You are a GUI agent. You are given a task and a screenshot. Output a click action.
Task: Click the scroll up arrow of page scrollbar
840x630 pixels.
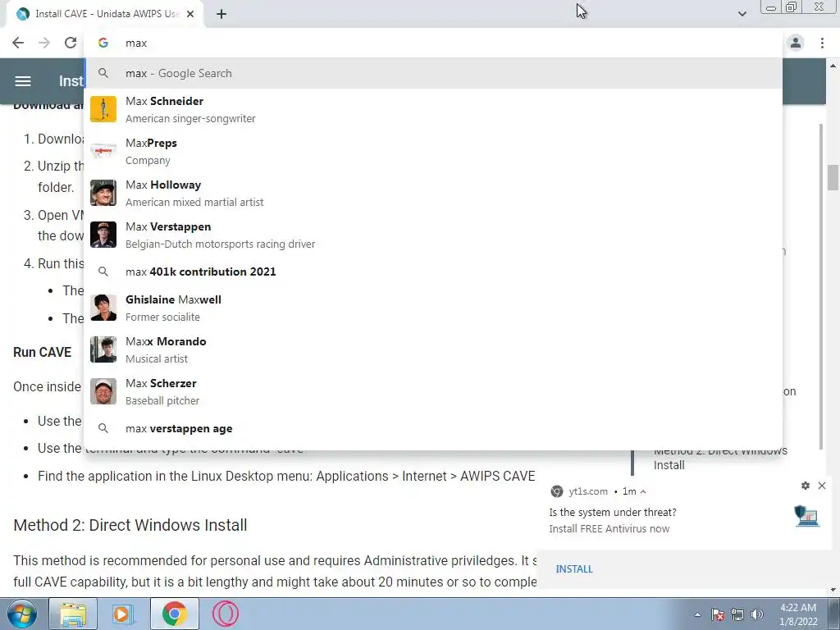click(x=833, y=66)
